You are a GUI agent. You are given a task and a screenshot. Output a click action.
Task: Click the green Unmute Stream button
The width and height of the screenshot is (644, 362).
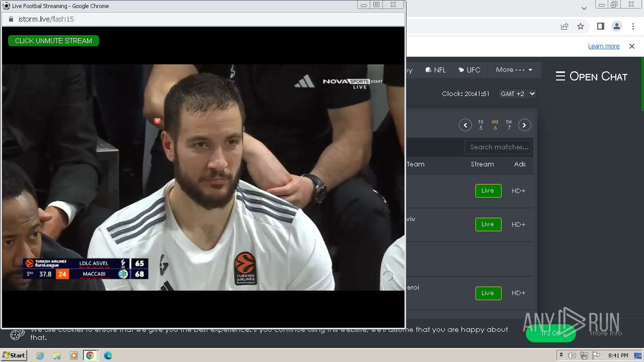tap(53, 41)
